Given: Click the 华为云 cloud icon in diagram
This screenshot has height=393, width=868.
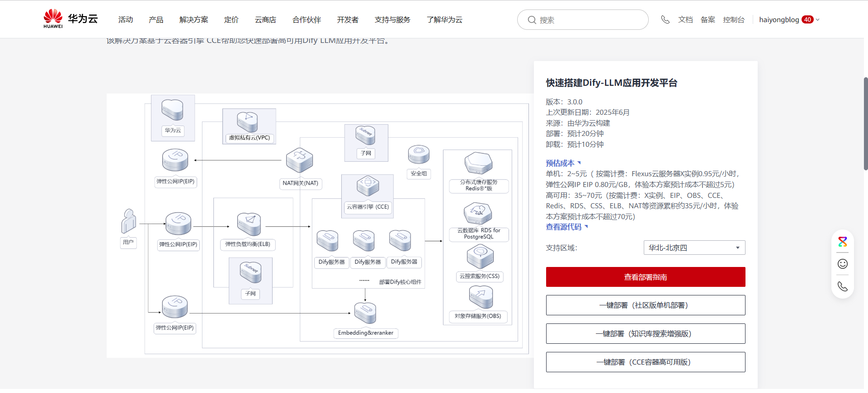Looking at the screenshot, I should [x=172, y=110].
